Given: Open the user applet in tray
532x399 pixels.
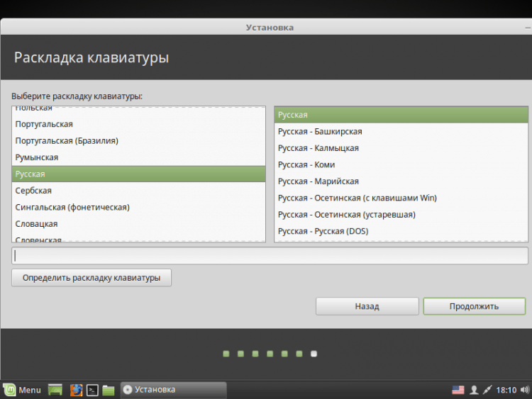Looking at the screenshot, I should 474,390.
